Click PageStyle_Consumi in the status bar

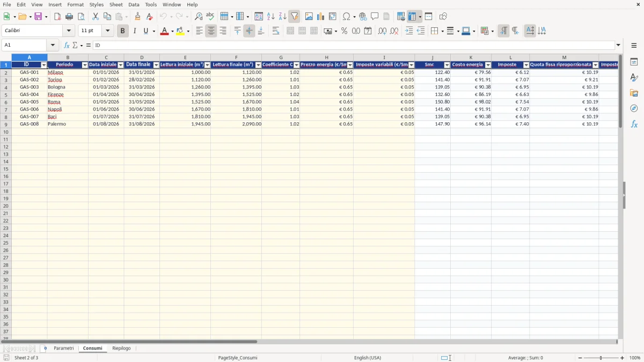pos(238,358)
